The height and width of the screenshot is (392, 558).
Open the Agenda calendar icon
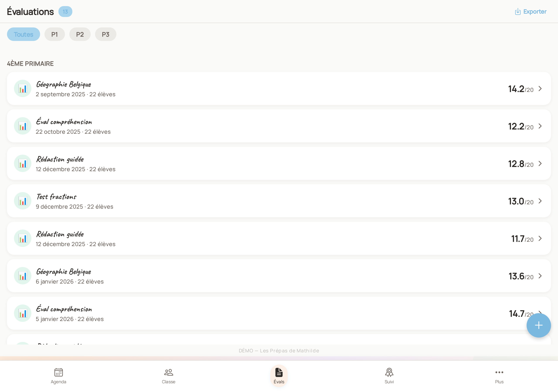tap(58, 372)
